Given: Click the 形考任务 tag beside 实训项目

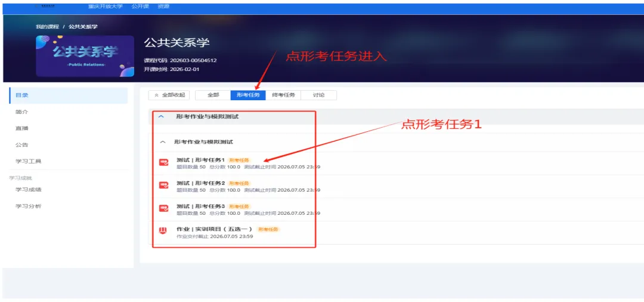Looking at the screenshot, I should tap(267, 229).
